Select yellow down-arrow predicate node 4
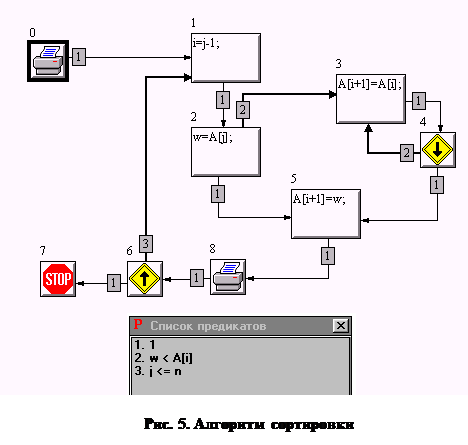Viewport: 468px width, 445px height. click(438, 150)
